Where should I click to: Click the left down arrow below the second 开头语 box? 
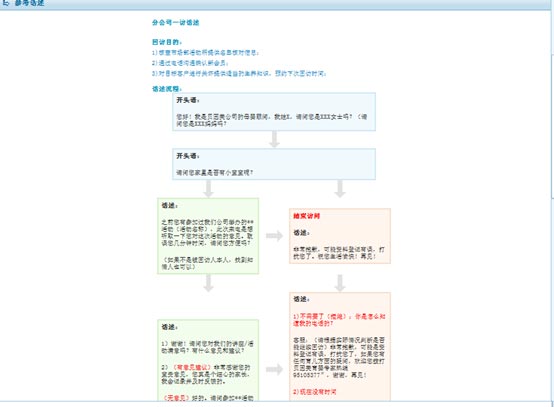208,189
